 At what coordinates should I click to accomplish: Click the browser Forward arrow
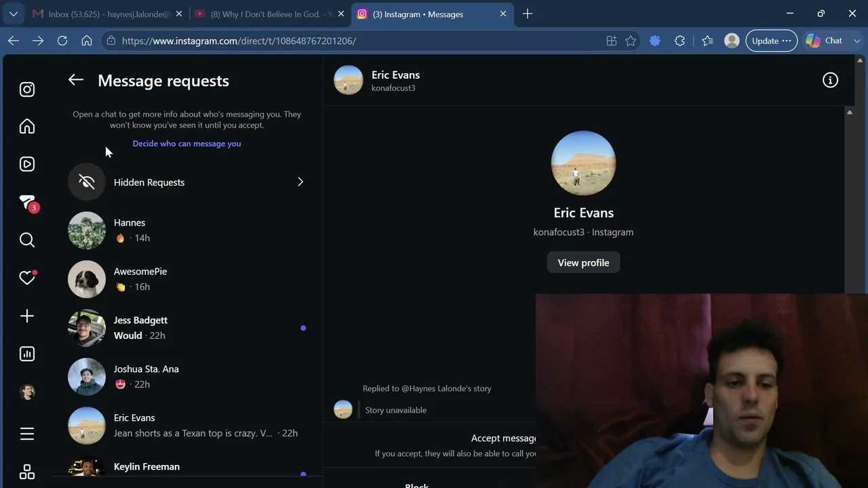click(x=38, y=41)
